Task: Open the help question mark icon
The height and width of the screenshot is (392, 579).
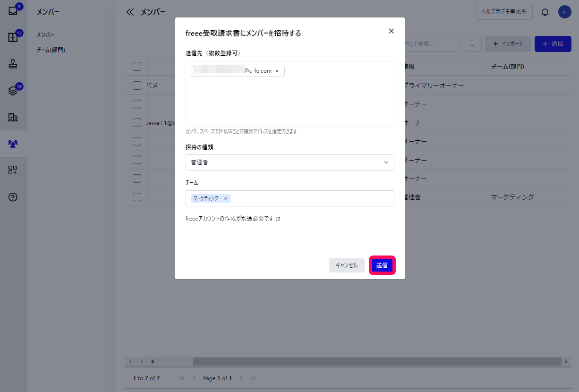Action: (13, 197)
